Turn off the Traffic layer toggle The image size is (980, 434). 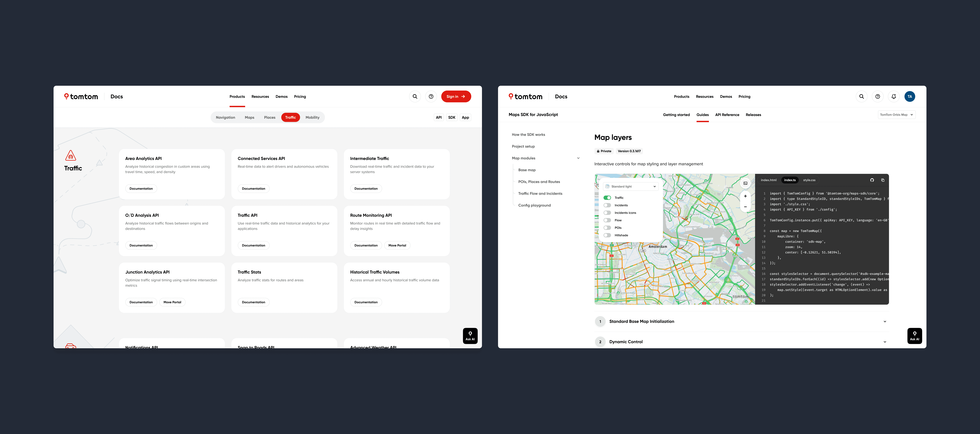click(x=607, y=198)
